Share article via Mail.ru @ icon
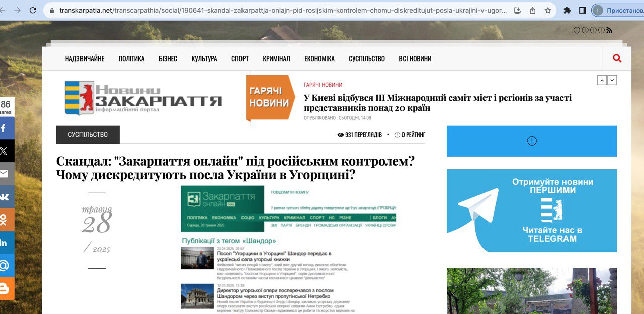Screen dimensions: 644x314 (x=7, y=266)
